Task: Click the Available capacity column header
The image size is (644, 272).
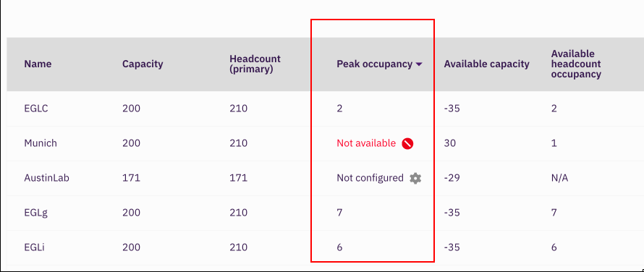Action: [x=486, y=64]
